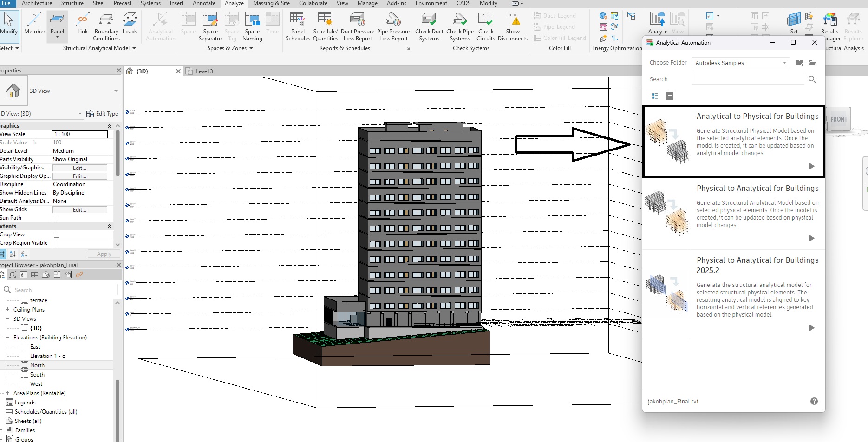The image size is (868, 442).
Task: Toggle the Crop View checkbox
Action: tap(56, 235)
